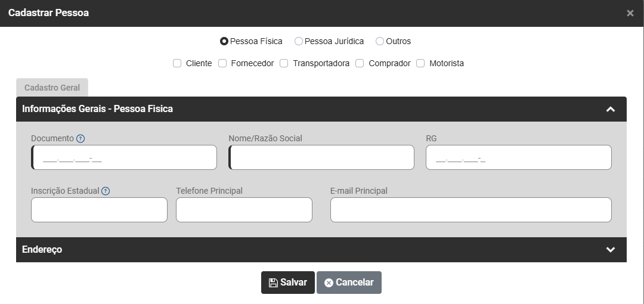Mark the Comprador checkbox
This screenshot has width=644, height=304.
point(360,63)
